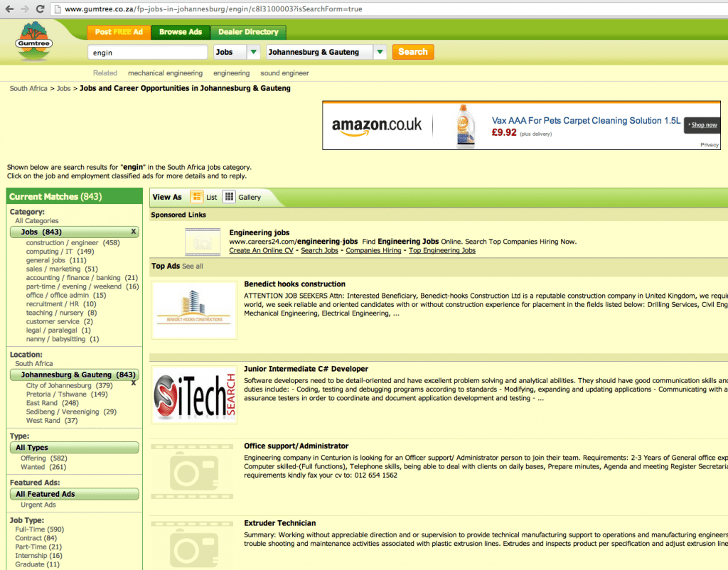Filter type by Offering (582)
The height and width of the screenshot is (570, 728).
[43, 458]
